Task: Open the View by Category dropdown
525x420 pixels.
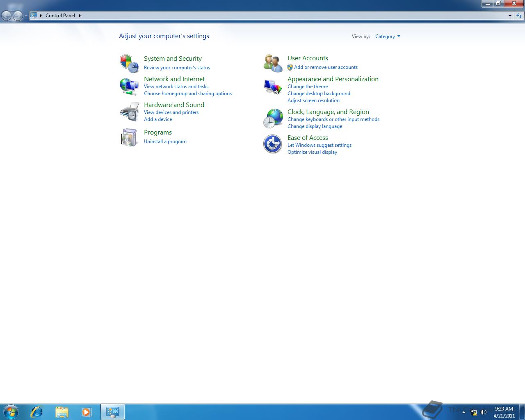Action: 388,37
